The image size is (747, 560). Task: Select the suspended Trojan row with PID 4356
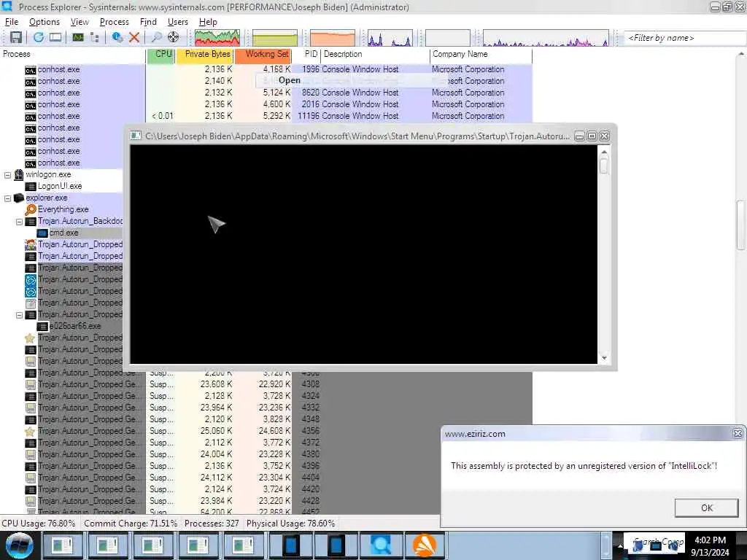point(266,431)
